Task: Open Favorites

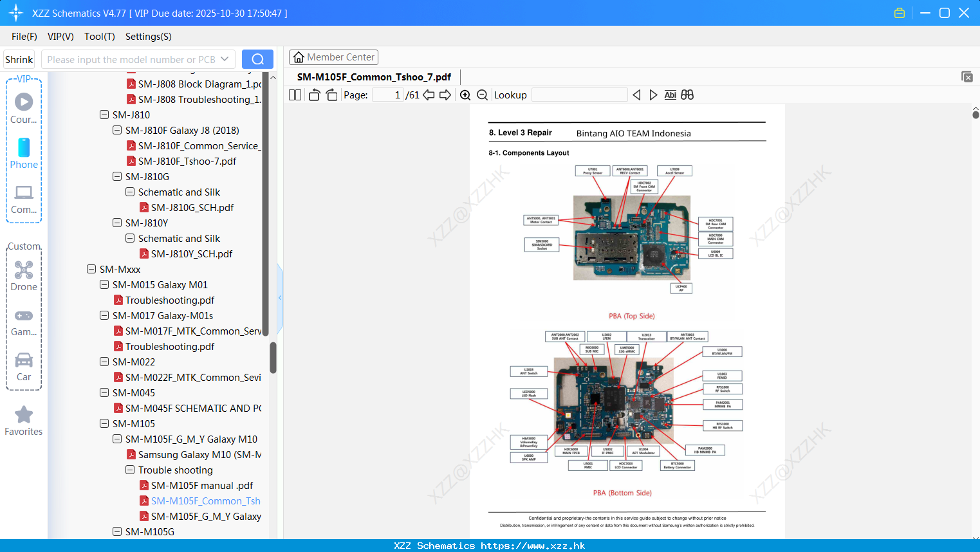Action: point(24,421)
